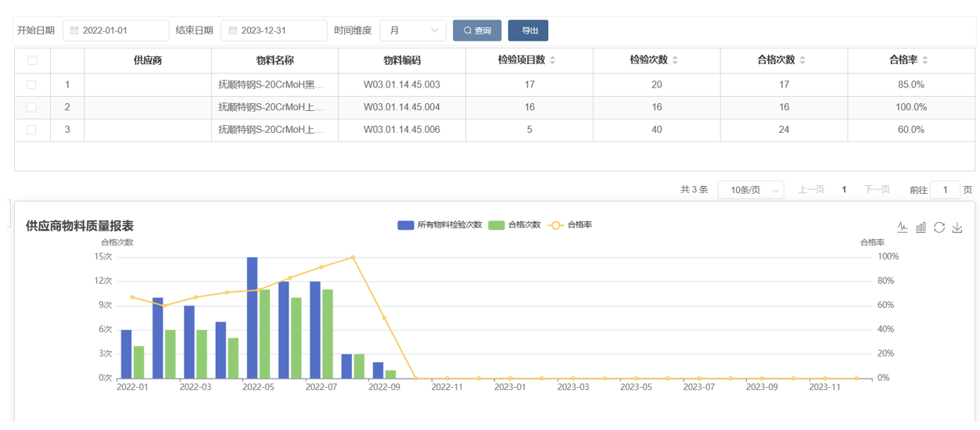Click material code W03.01.14.45.003
The image size is (980, 430).
point(402,84)
